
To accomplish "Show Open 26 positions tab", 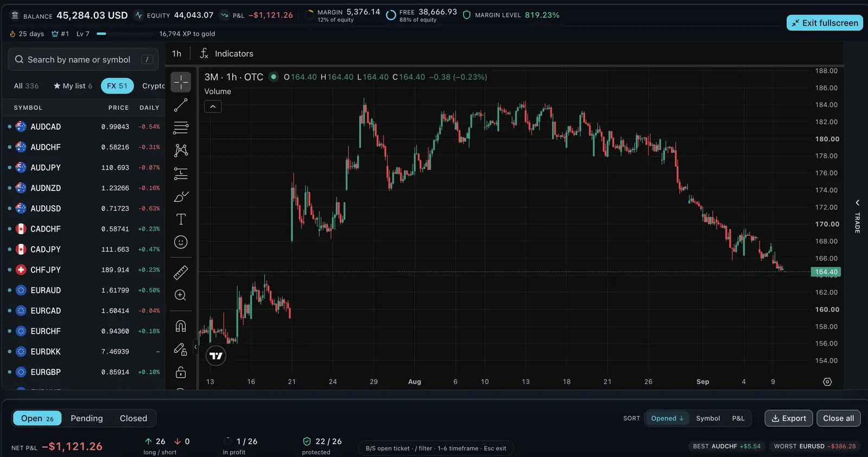I will (37, 418).
